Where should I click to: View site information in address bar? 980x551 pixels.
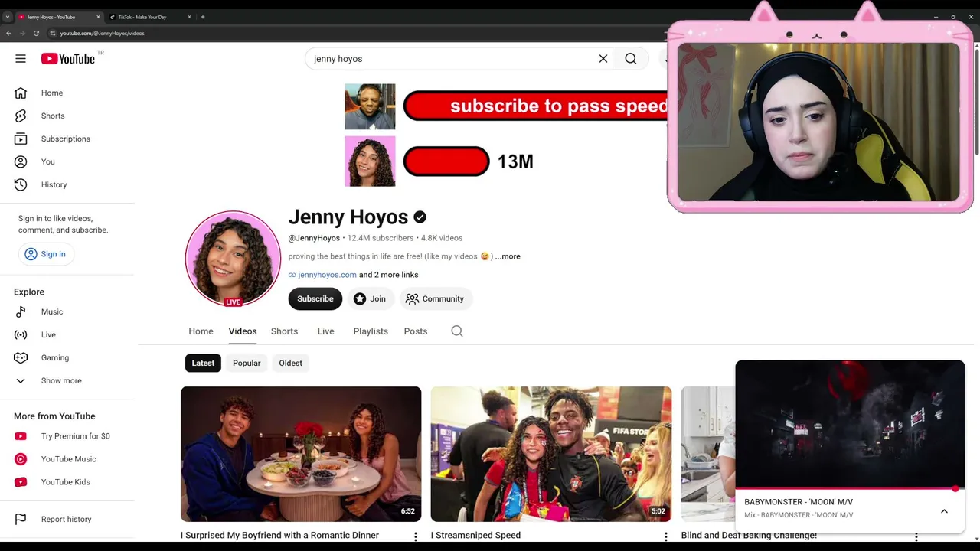click(53, 33)
